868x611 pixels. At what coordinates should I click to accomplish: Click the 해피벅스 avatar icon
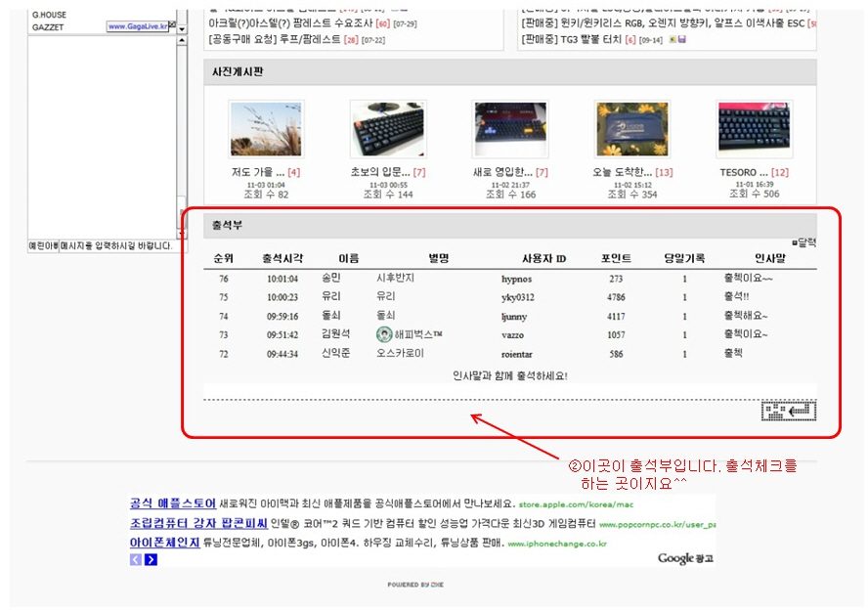pos(384,334)
